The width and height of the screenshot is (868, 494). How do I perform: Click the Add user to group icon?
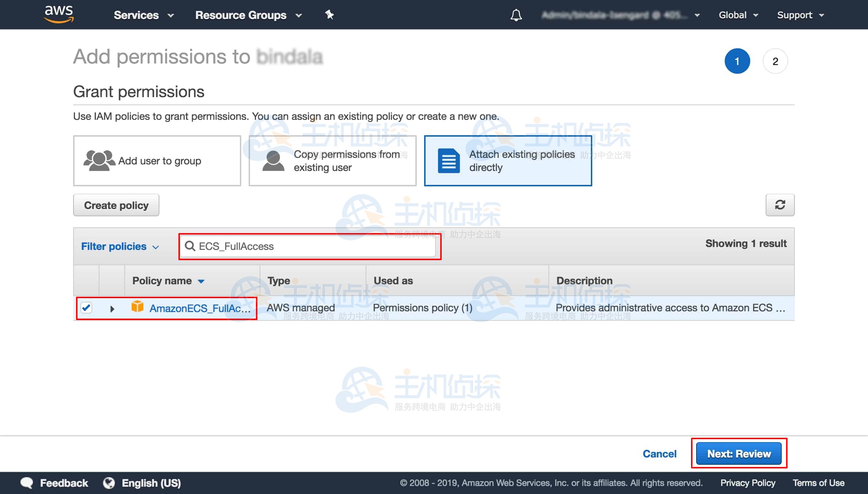click(x=99, y=161)
